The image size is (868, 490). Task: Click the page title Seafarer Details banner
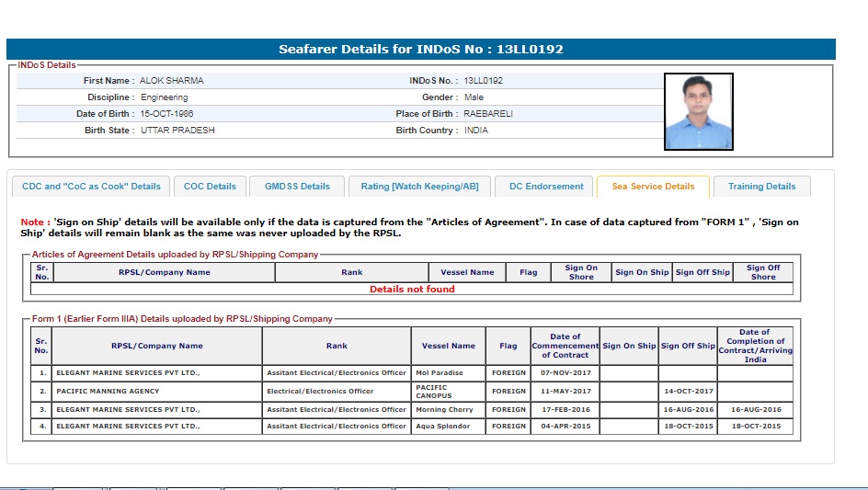[x=420, y=50]
